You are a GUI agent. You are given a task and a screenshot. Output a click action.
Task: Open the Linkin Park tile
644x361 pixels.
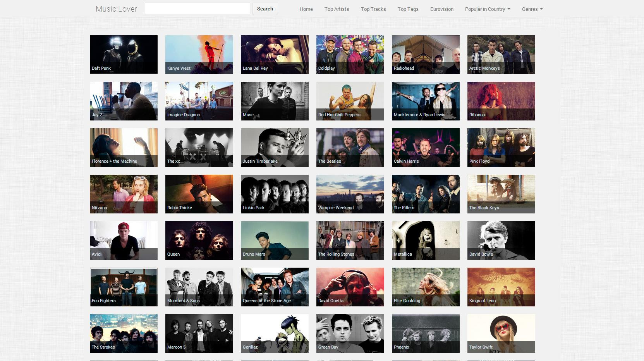(x=275, y=194)
